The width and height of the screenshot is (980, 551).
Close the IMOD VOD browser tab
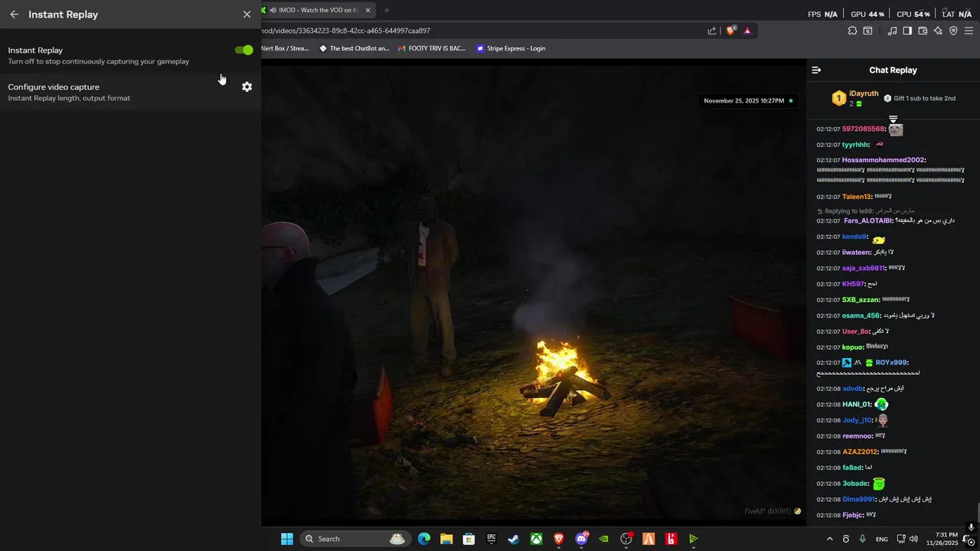click(367, 10)
